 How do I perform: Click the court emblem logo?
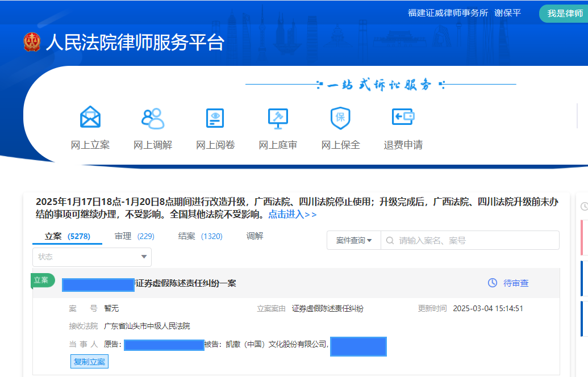tap(32, 42)
